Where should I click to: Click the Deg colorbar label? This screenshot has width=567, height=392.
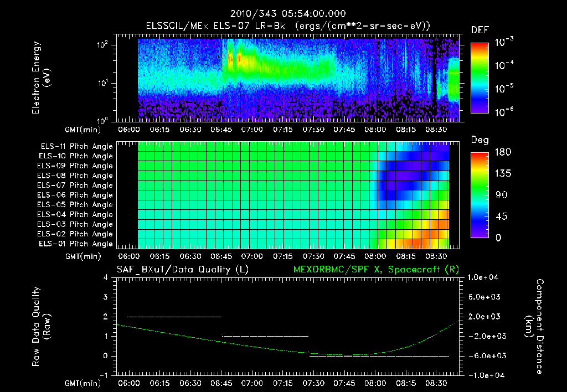(x=480, y=140)
